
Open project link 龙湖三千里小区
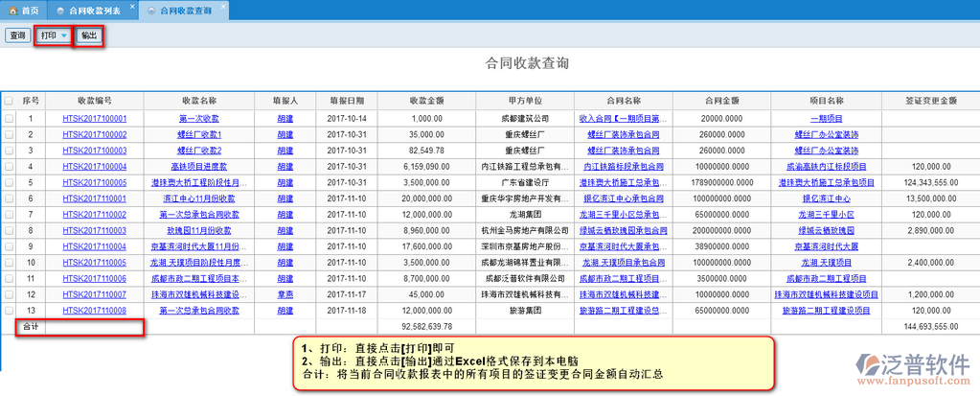[826, 215]
